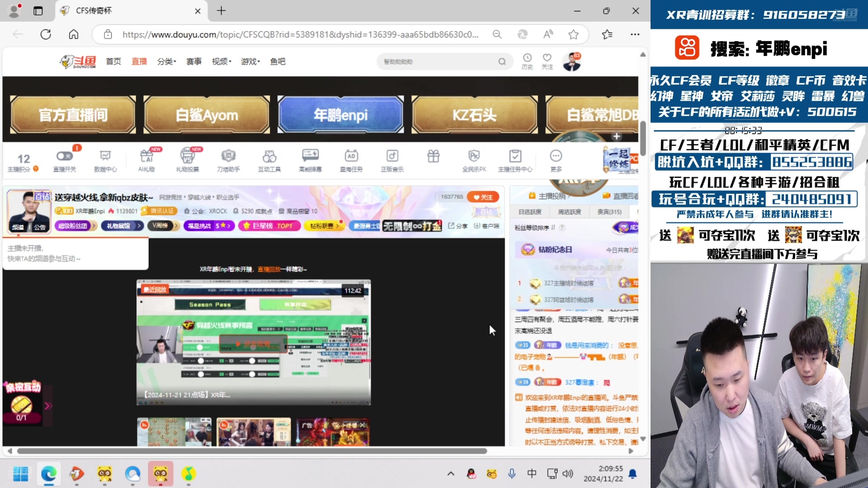Select the 年鹏enpi channel banner
This screenshot has height=488, width=868.
pyautogui.click(x=341, y=115)
